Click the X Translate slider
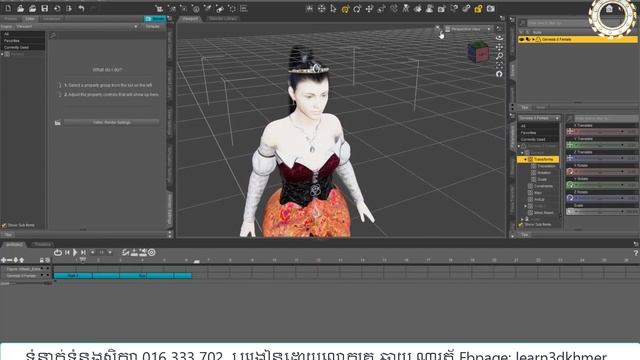This screenshot has width=640, height=360. click(x=602, y=131)
